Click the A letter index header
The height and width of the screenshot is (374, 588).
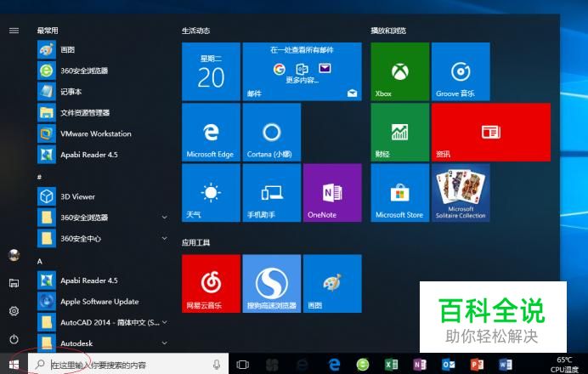(40, 262)
